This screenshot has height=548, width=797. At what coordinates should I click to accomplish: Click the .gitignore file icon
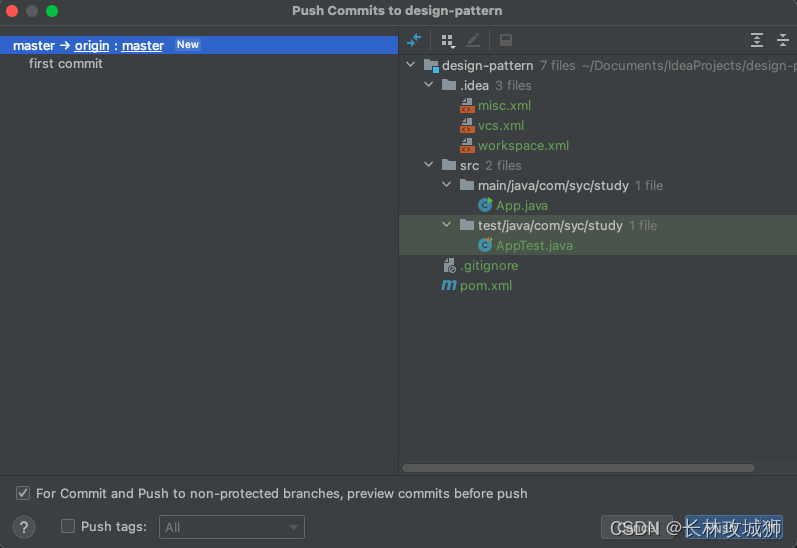pyautogui.click(x=449, y=265)
